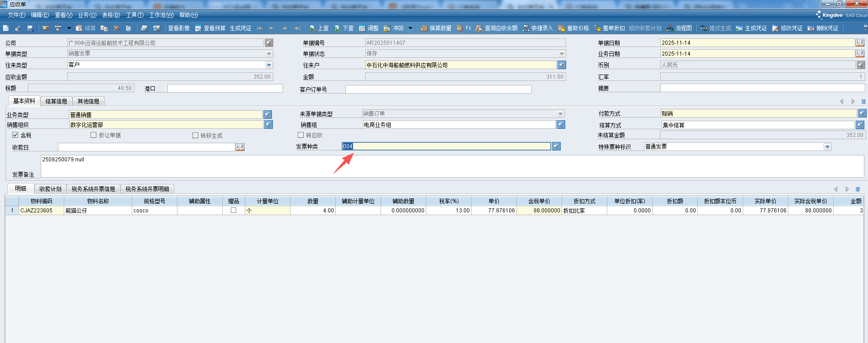The width and height of the screenshot is (868, 343).
Task: Open lookup for 发票种类 field
Action: [x=556, y=146]
